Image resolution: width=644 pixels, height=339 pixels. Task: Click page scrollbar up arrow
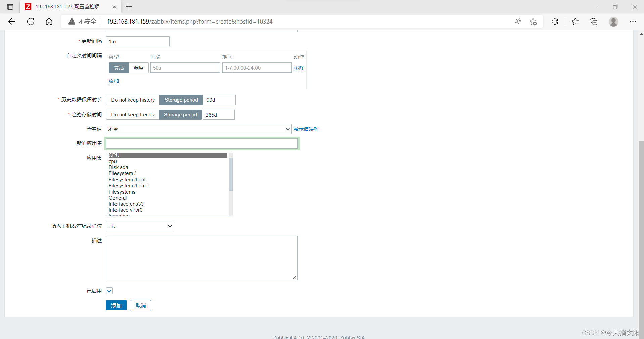(x=641, y=34)
